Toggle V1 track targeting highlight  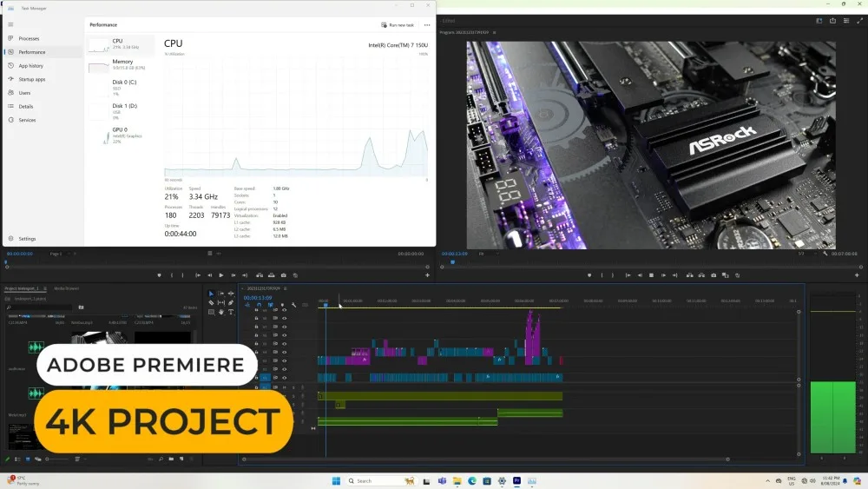tap(265, 378)
